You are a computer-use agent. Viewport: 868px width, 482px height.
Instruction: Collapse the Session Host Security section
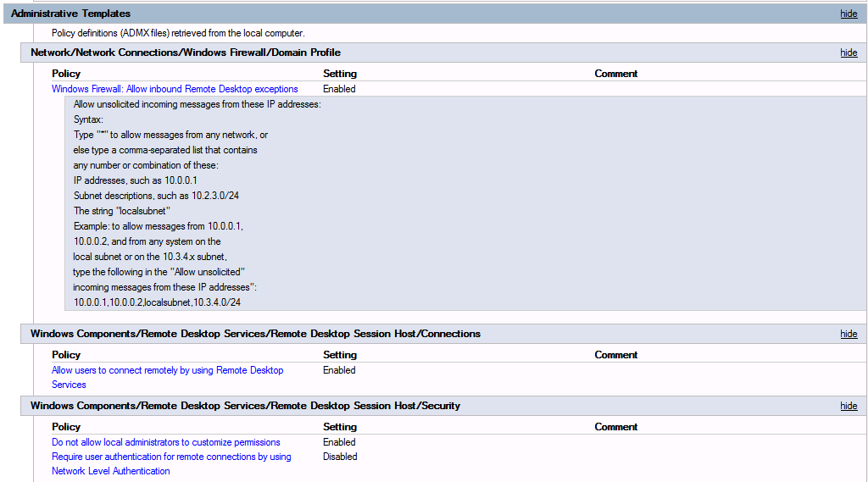849,406
